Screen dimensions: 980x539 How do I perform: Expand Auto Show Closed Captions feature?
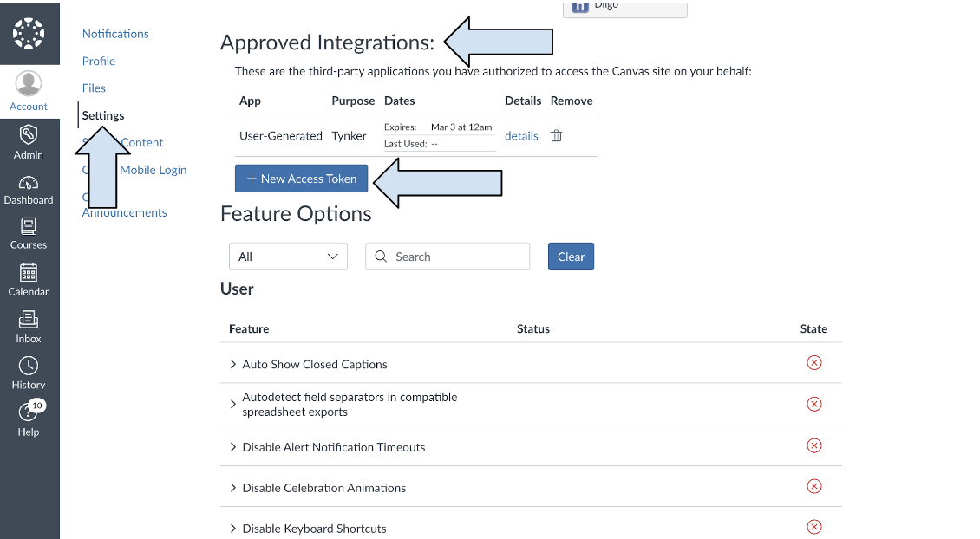pos(233,365)
